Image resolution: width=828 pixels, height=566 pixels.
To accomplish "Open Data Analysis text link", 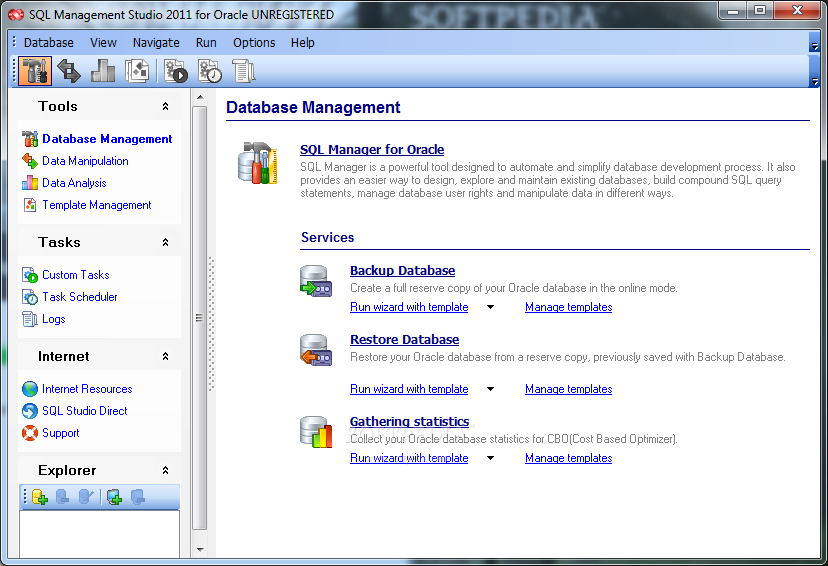I will pos(74,183).
